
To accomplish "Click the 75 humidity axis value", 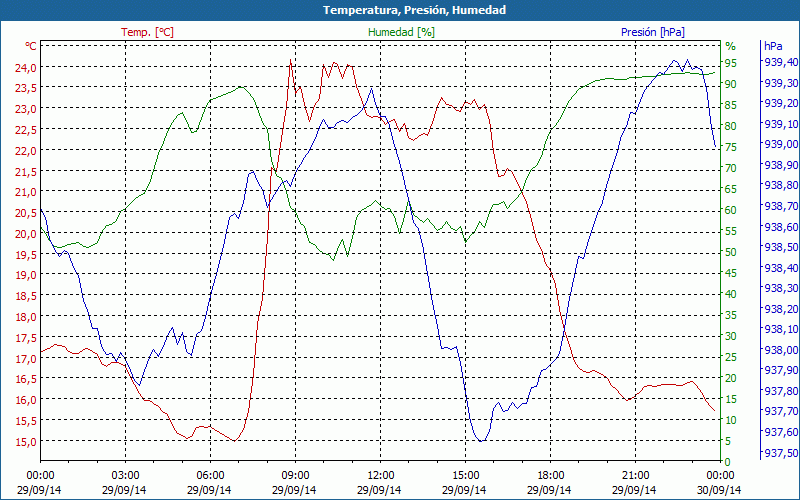I will coord(731,147).
